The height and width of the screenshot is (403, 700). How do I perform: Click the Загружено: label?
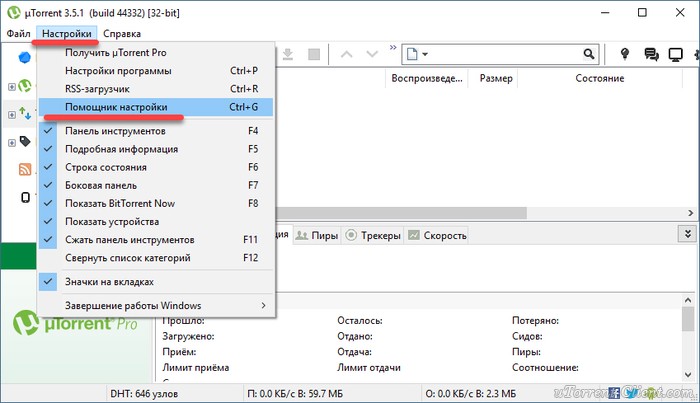click(x=188, y=337)
